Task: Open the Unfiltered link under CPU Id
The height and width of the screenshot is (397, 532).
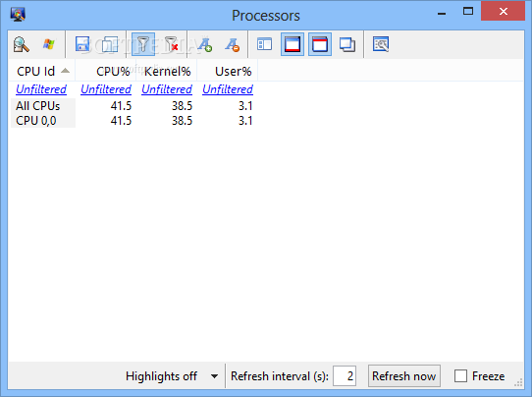Action: pos(41,89)
